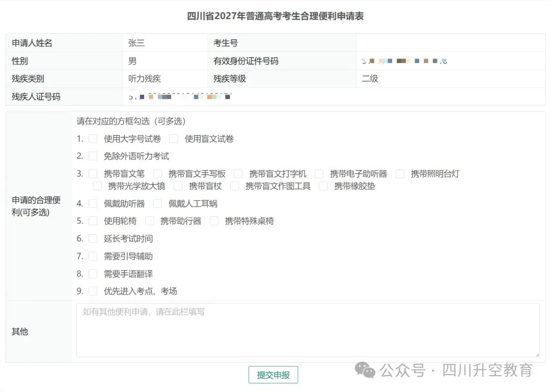Click the 申请的合理便利(可多选) row label

pyautogui.click(x=36, y=206)
